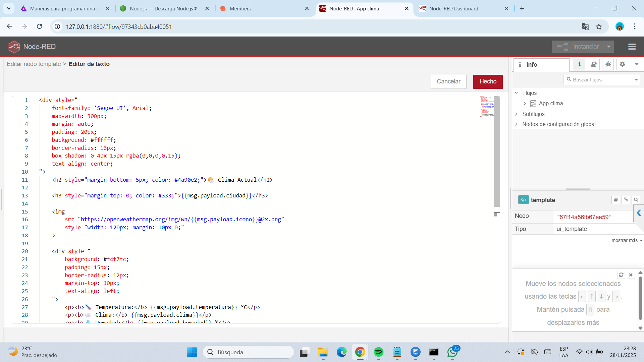
Task: Click the ui_template type value
Action: pyautogui.click(x=572, y=229)
